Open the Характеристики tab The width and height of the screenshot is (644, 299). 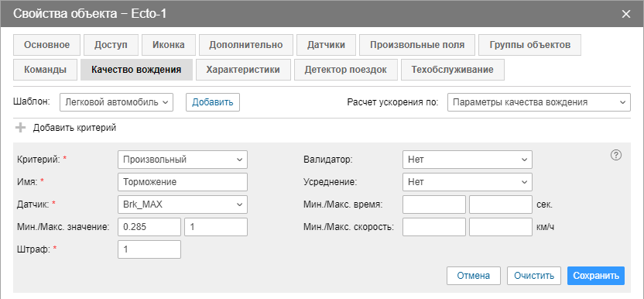243,70
